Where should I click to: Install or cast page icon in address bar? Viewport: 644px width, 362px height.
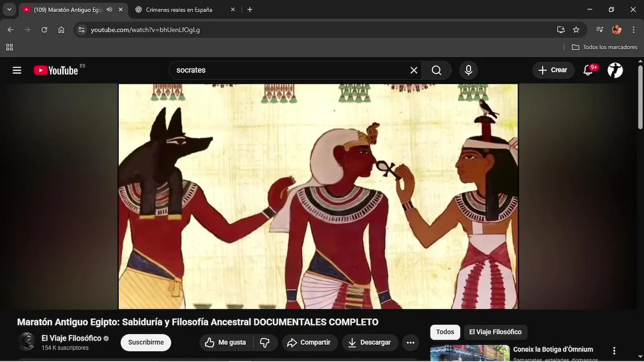pos(561,30)
